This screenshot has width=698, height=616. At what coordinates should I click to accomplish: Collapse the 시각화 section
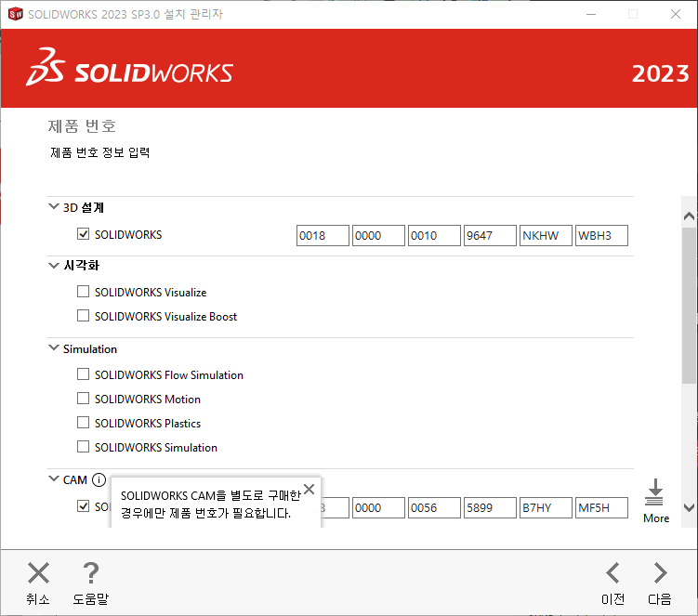(53, 266)
